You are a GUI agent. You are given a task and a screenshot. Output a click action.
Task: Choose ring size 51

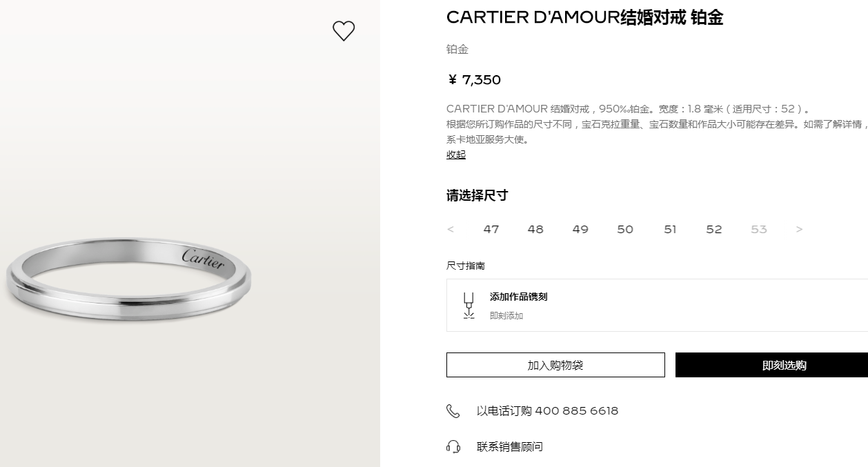(670, 230)
